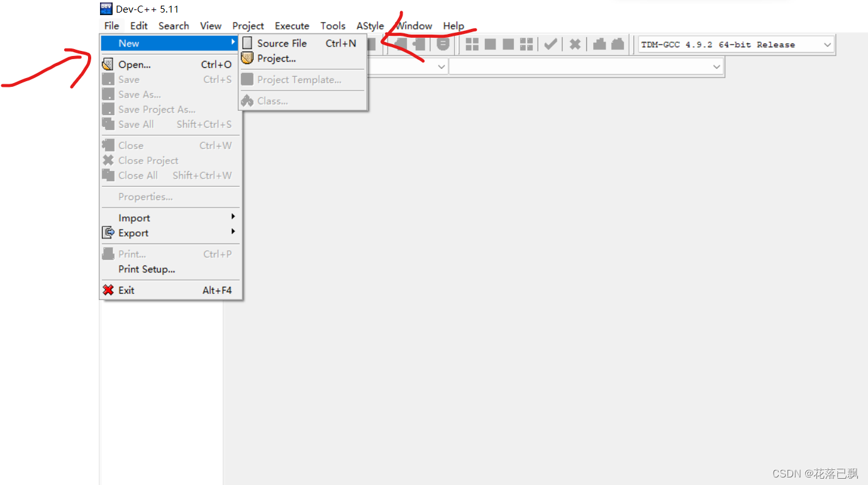Open the View menu

[211, 26]
